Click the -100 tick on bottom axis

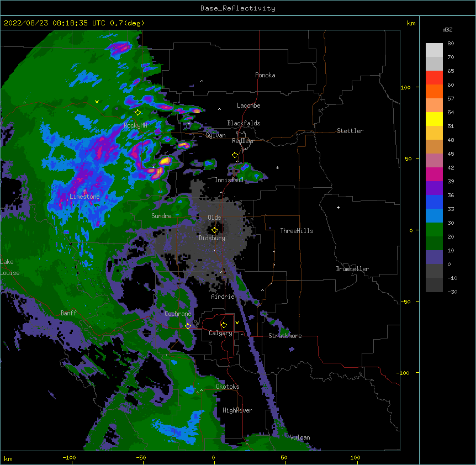70,457
